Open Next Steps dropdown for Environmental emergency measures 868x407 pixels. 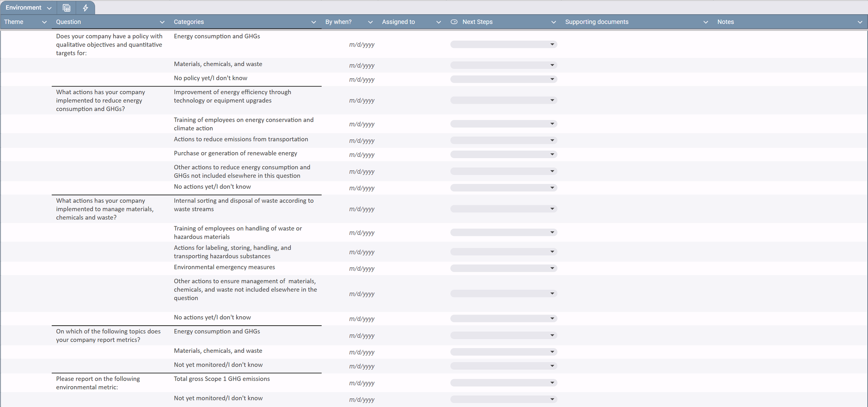[552, 268]
